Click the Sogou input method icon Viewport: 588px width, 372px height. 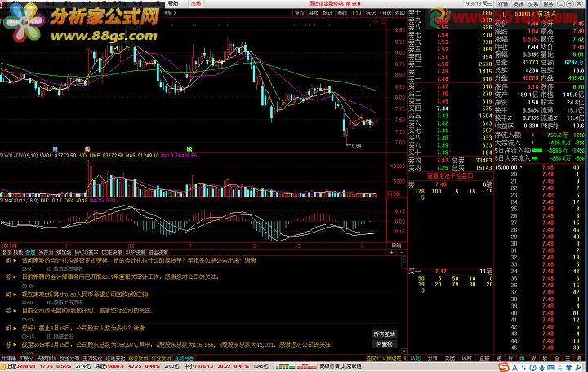[x=504, y=368]
